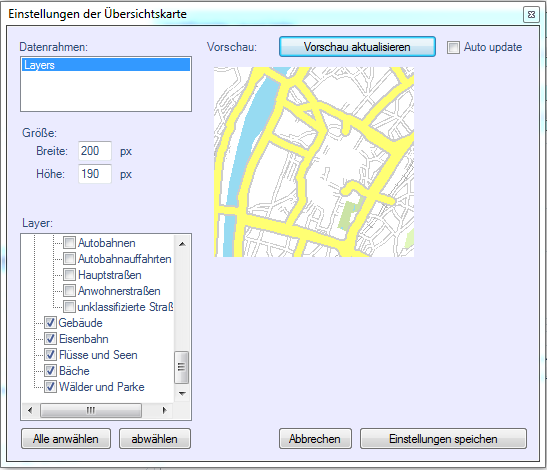Uncheck the Bäche layer checkbox
Image resolution: width=547 pixels, height=470 pixels.
click(50, 371)
